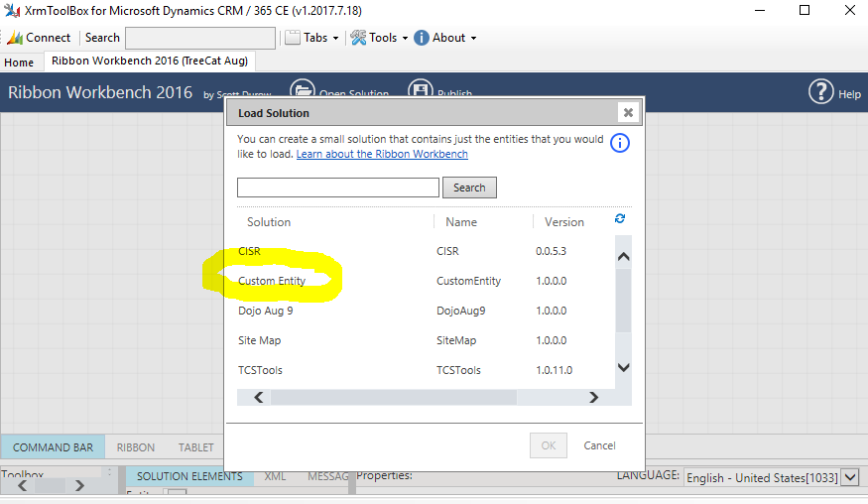This screenshot has height=504, width=868.
Task: Open the Tabs dropdown menu
Action: click(x=311, y=38)
